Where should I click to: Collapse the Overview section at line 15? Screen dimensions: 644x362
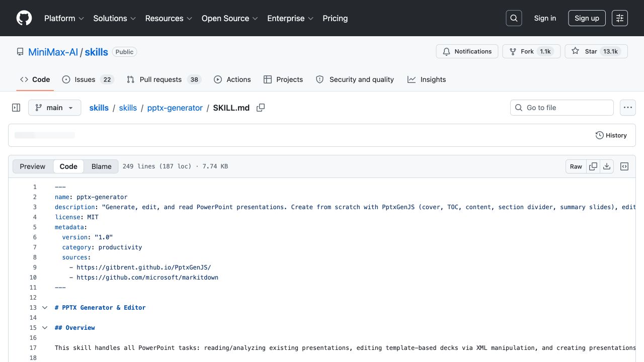tap(44, 328)
